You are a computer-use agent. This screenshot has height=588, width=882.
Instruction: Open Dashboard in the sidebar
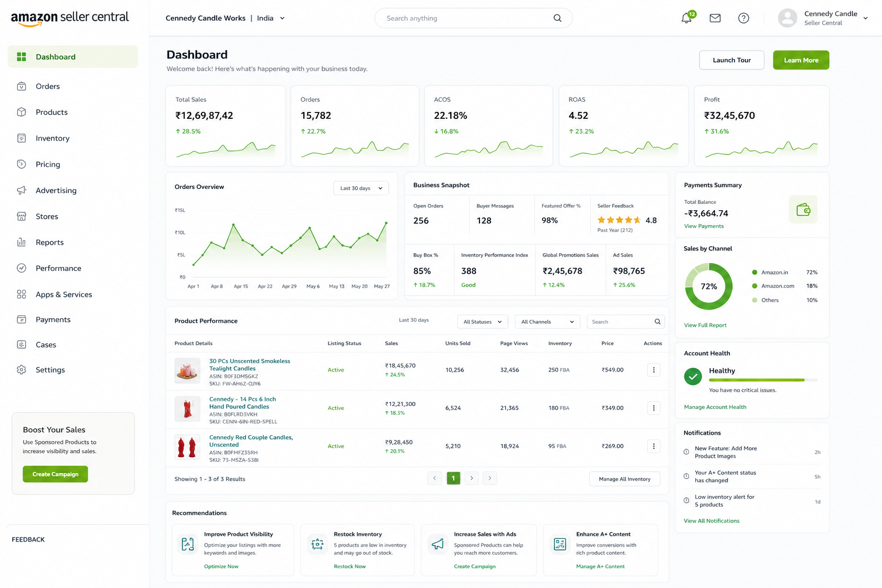[73, 57]
